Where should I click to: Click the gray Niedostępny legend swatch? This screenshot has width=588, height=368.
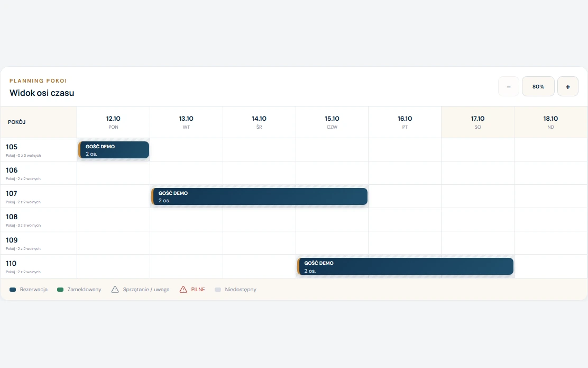pyautogui.click(x=217, y=290)
